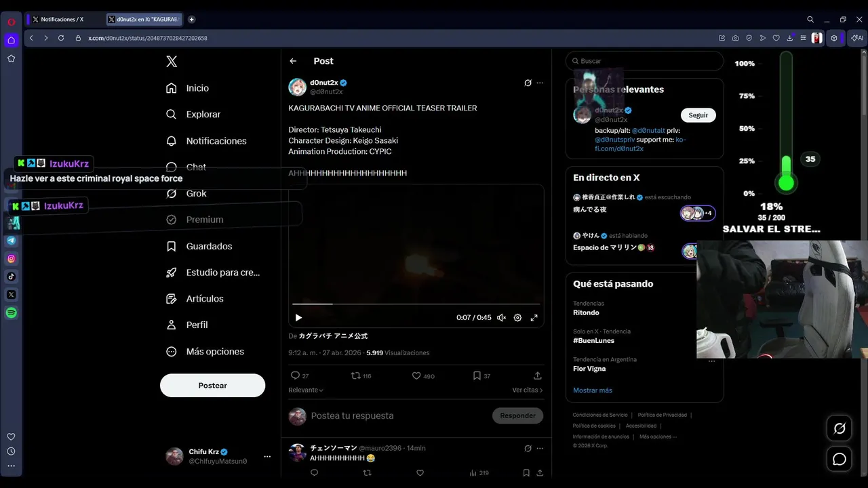Image resolution: width=868 pixels, height=488 pixels.
Task: Open Opera easy setup sliders icon
Action: click(x=803, y=38)
